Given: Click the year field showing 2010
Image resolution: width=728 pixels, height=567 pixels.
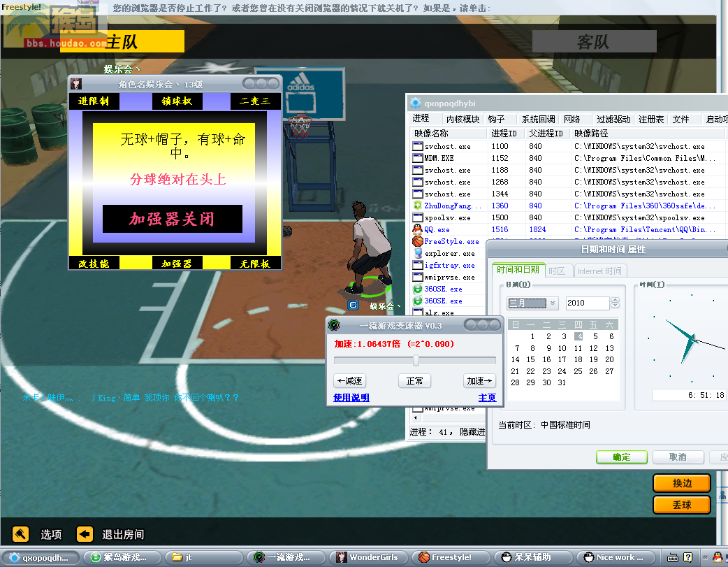Looking at the screenshot, I should [x=587, y=303].
